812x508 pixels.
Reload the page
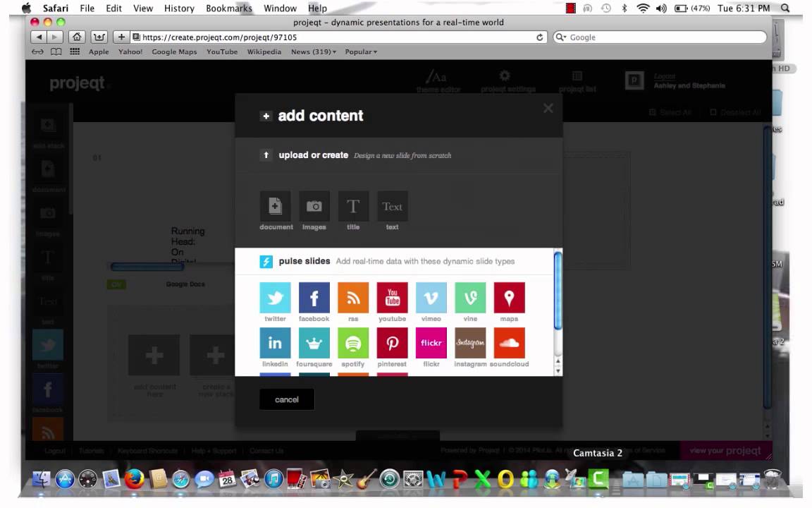(540, 37)
